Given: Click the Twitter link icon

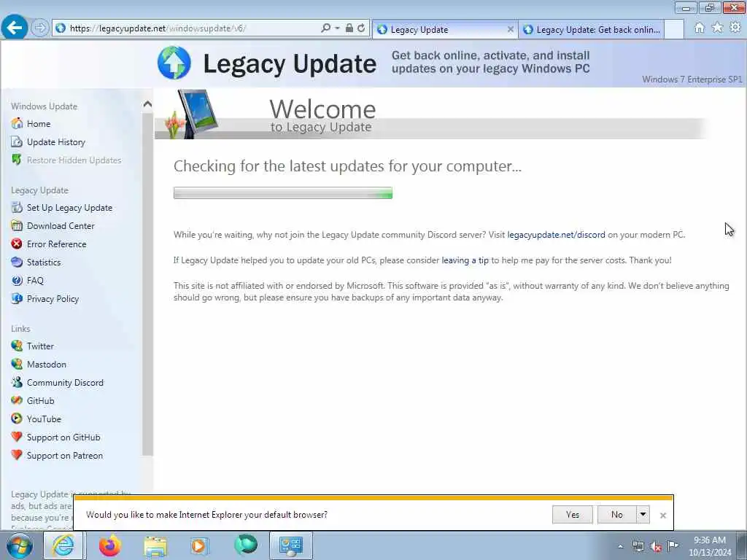Looking at the screenshot, I should (x=17, y=346).
